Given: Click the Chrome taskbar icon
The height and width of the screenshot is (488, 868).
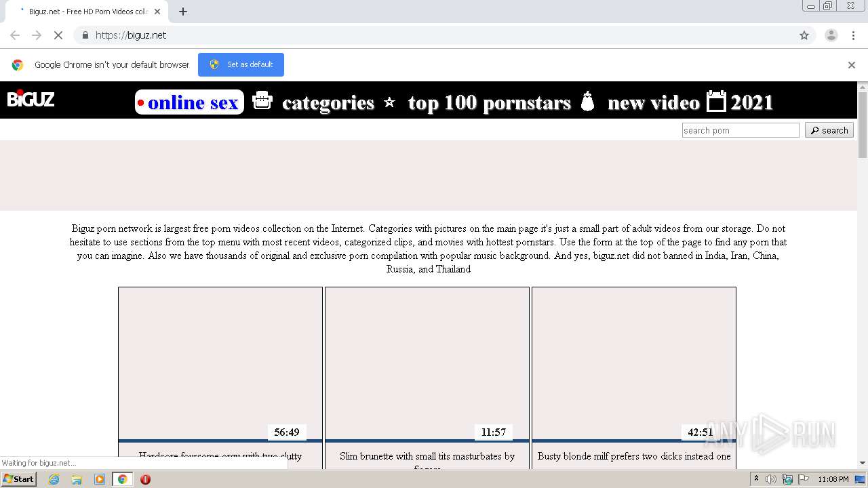Looking at the screenshot, I should point(123,479).
